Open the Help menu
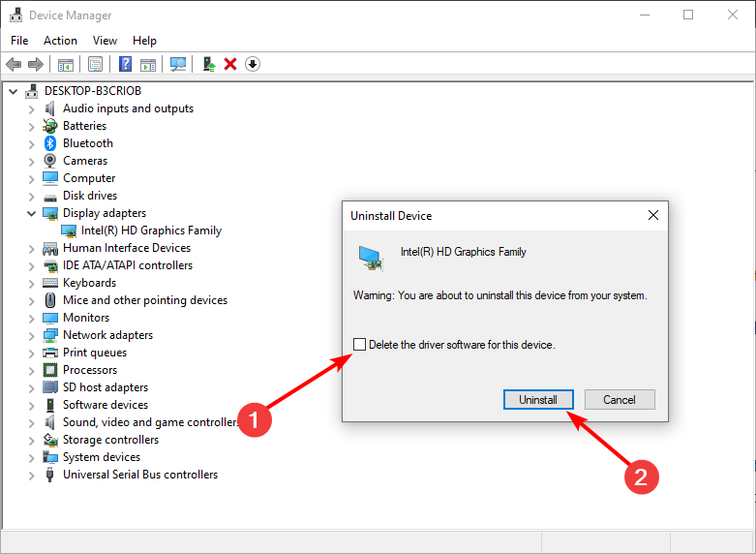This screenshot has width=756, height=554. point(144,41)
